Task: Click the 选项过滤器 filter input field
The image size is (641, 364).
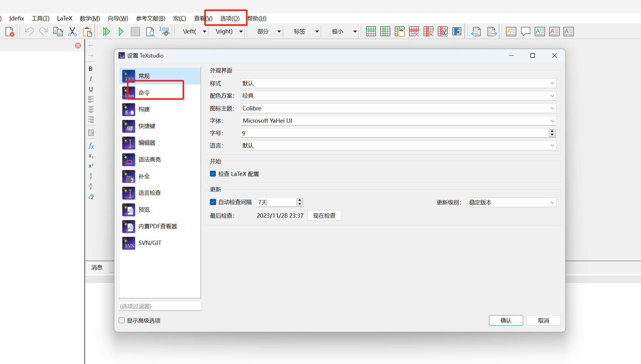Action: 160,306
